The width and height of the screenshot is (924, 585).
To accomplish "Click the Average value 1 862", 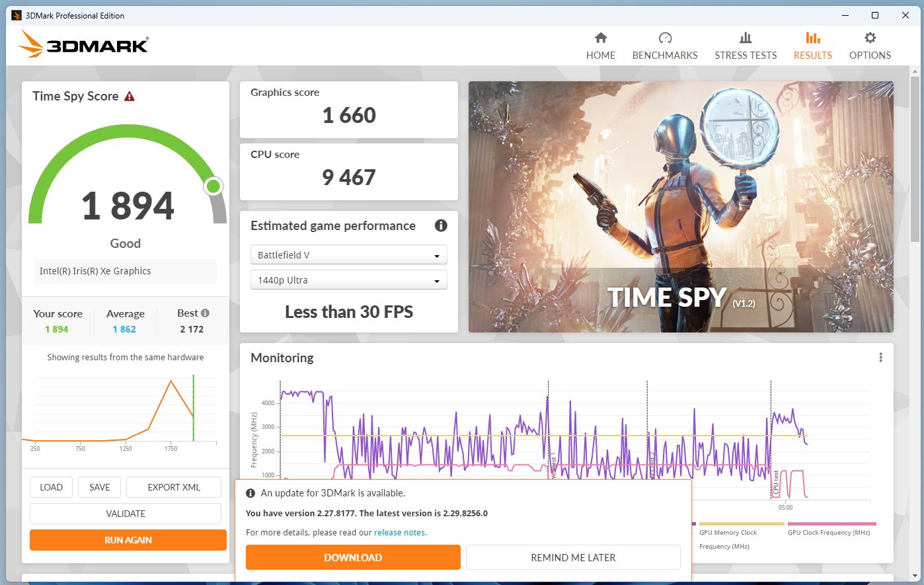I will [x=124, y=329].
